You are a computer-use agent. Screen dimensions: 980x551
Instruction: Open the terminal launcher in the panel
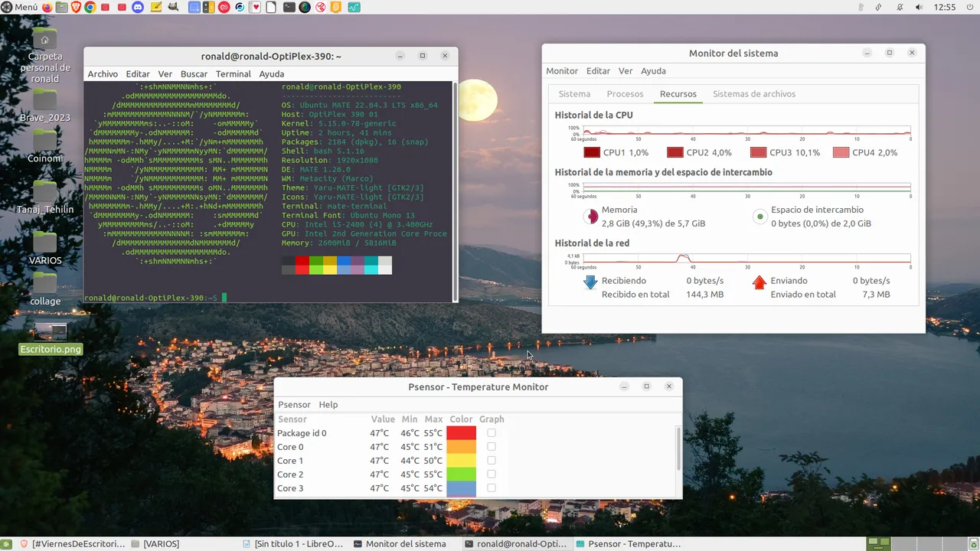click(x=289, y=7)
